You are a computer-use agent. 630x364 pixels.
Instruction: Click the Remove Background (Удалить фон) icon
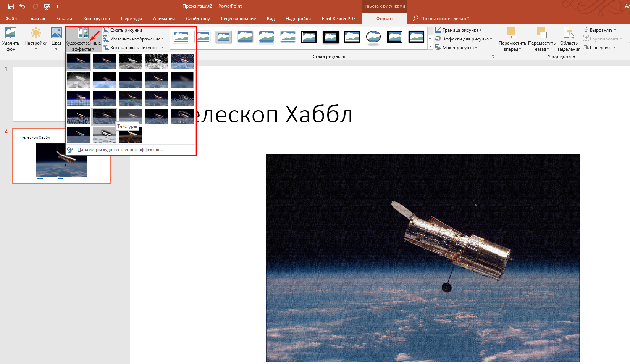pos(11,34)
